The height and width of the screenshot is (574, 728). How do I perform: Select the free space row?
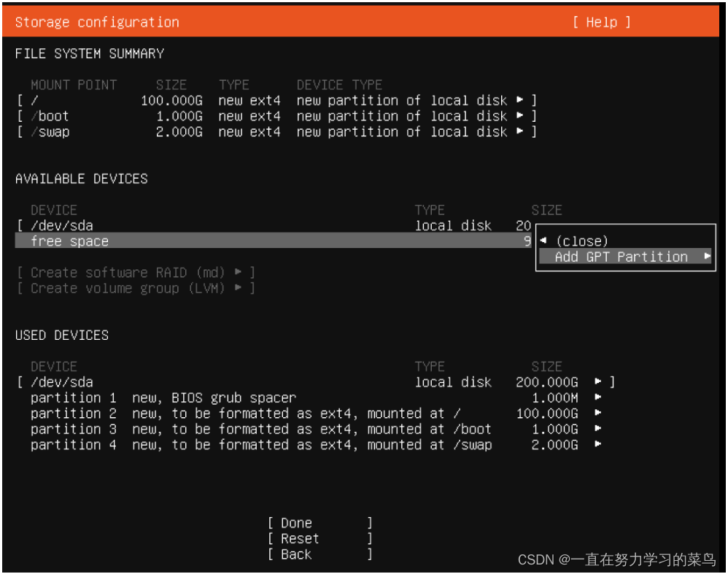(273, 241)
